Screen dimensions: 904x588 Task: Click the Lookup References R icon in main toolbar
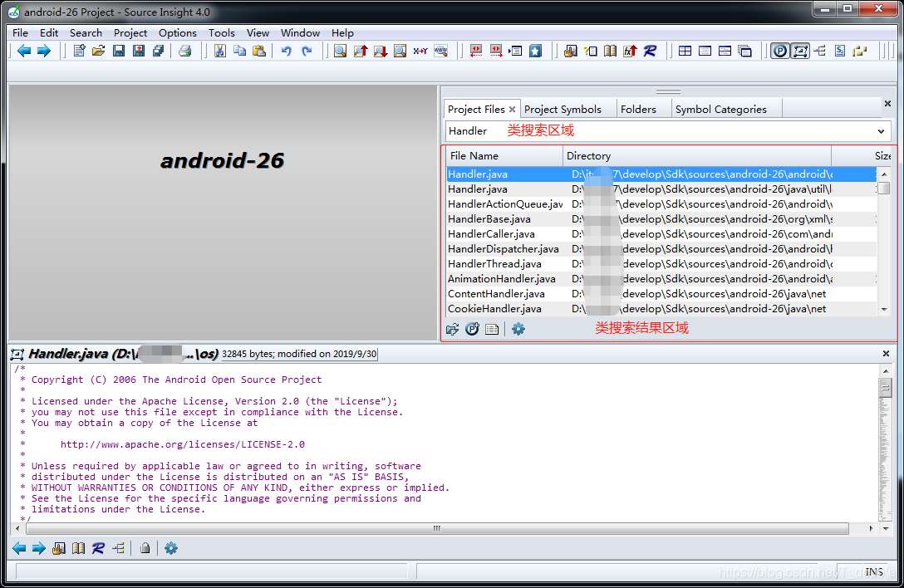[650, 51]
